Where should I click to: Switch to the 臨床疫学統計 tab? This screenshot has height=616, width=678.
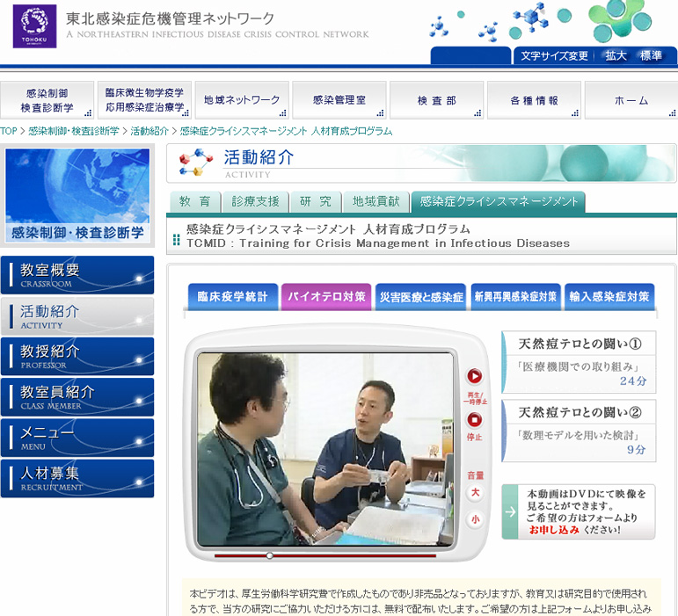coord(232,297)
